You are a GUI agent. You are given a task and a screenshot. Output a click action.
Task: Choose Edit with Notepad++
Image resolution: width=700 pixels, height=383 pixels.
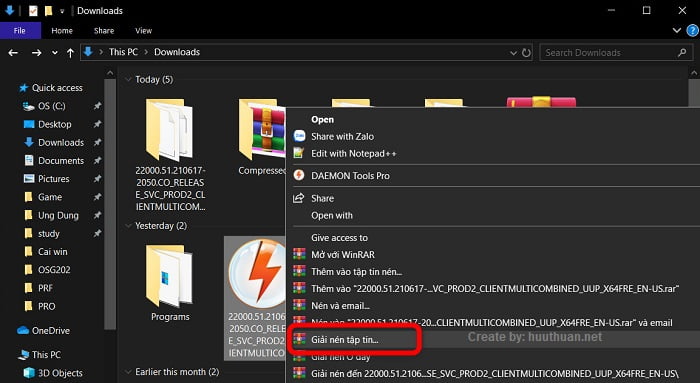pos(354,154)
